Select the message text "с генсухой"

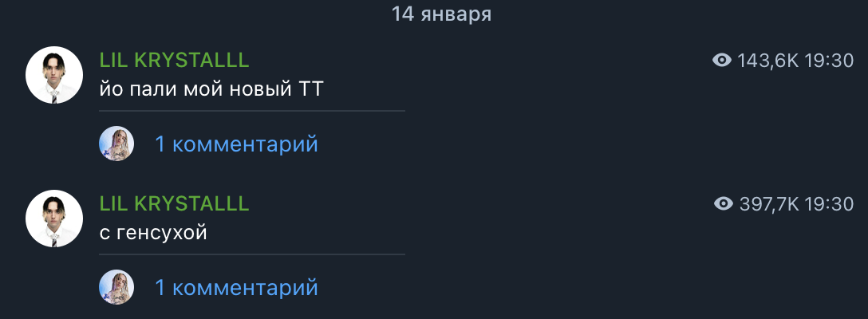click(x=153, y=233)
